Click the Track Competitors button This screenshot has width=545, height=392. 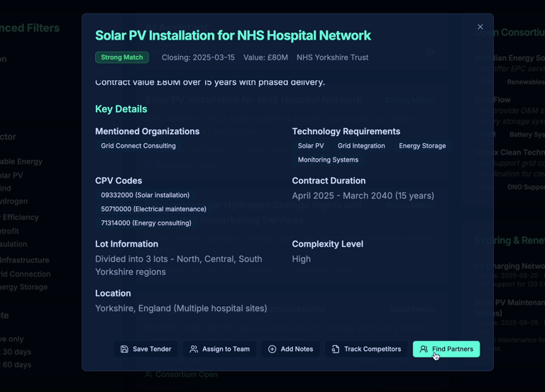click(366, 349)
